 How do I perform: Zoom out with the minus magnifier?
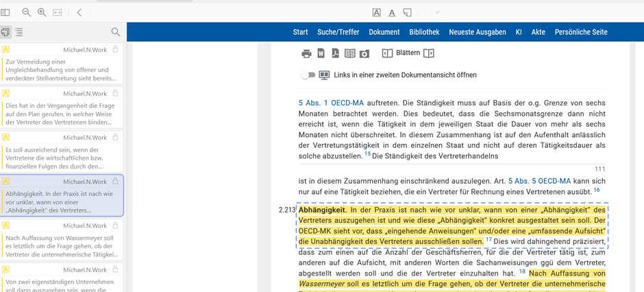click(26, 13)
